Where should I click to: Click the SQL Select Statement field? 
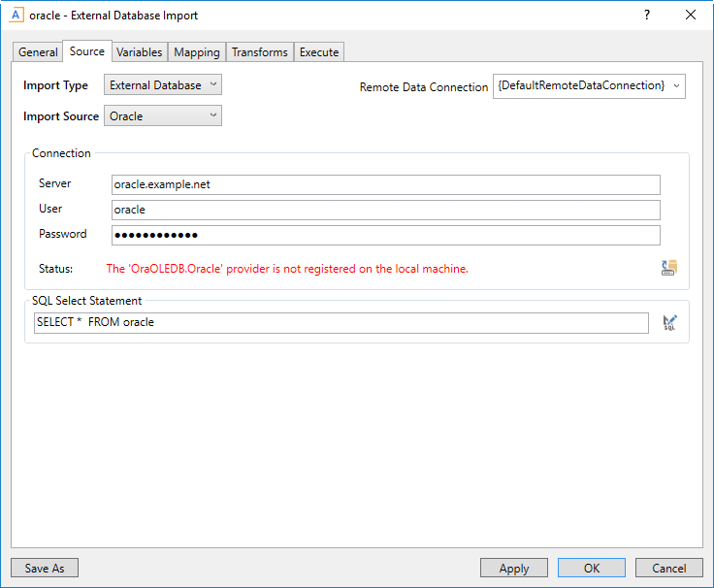[341, 322]
